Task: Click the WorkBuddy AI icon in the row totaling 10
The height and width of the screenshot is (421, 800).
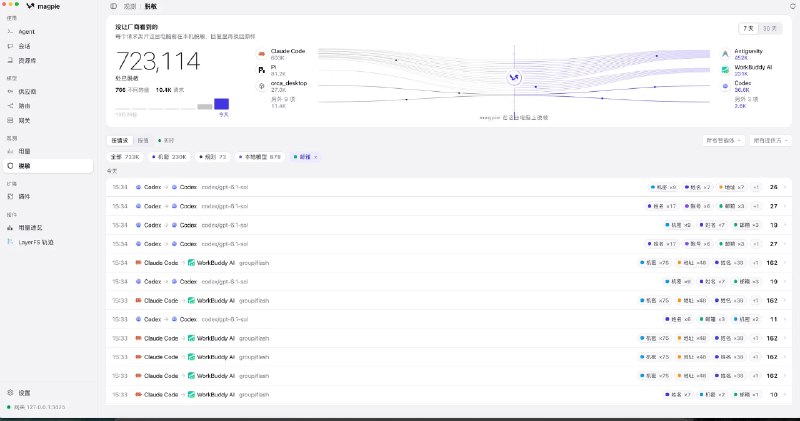Action: point(191,394)
